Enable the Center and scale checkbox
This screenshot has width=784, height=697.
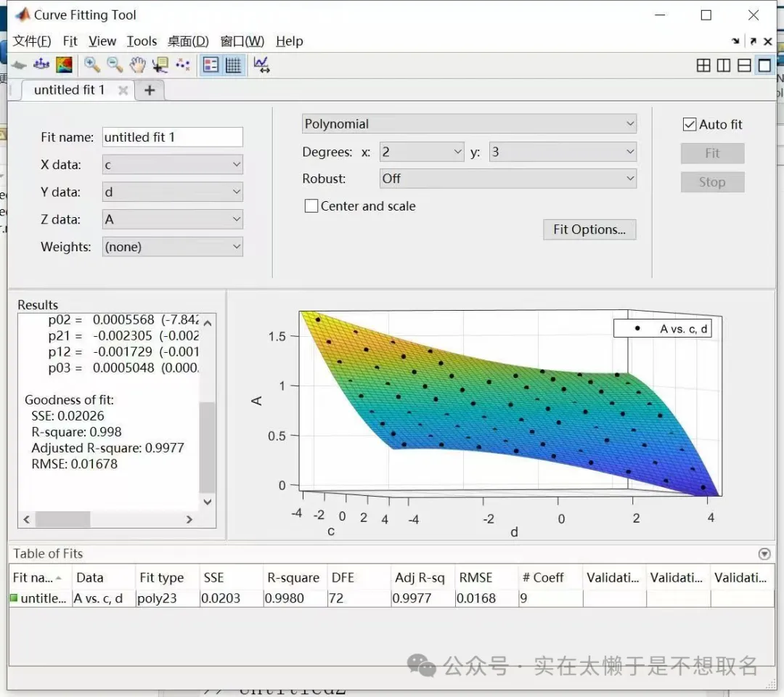click(x=311, y=206)
